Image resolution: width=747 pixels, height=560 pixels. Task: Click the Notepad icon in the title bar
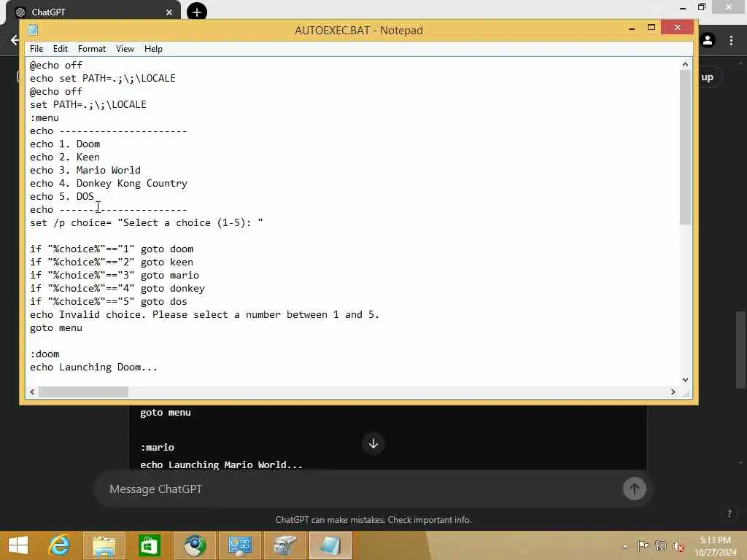(x=33, y=30)
